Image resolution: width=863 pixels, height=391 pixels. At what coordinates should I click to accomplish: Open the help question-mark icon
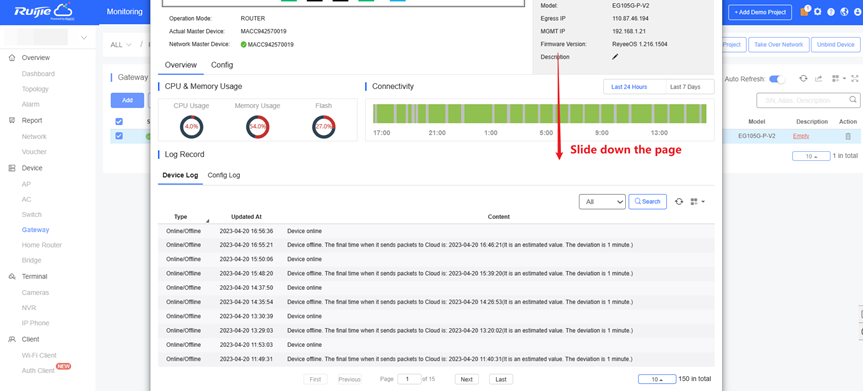click(x=831, y=12)
